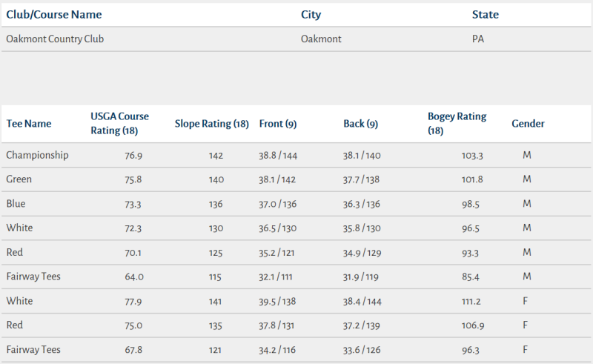Click the City column header
Image resolution: width=593 pixels, height=364 pixels.
point(311,14)
